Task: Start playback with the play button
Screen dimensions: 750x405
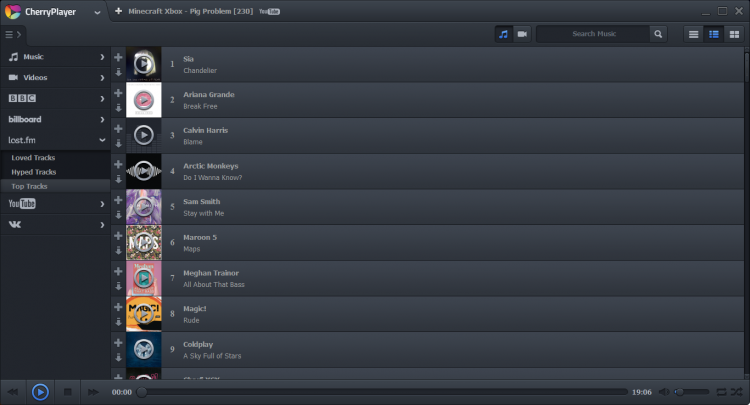Action: pos(40,392)
